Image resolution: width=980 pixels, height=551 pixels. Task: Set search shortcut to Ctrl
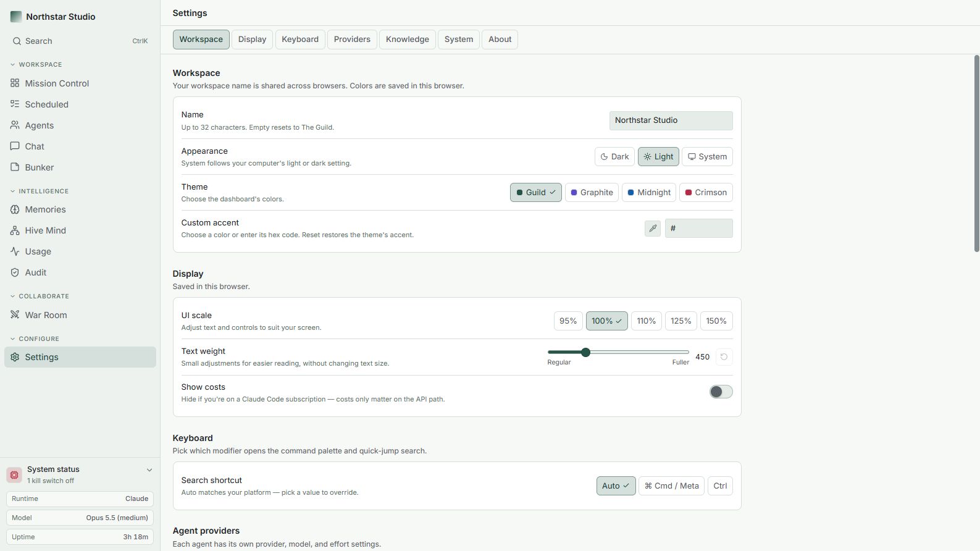(721, 486)
